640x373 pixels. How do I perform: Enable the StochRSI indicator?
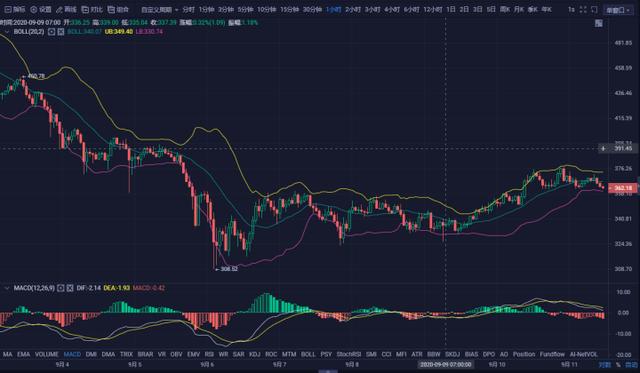pyautogui.click(x=349, y=354)
